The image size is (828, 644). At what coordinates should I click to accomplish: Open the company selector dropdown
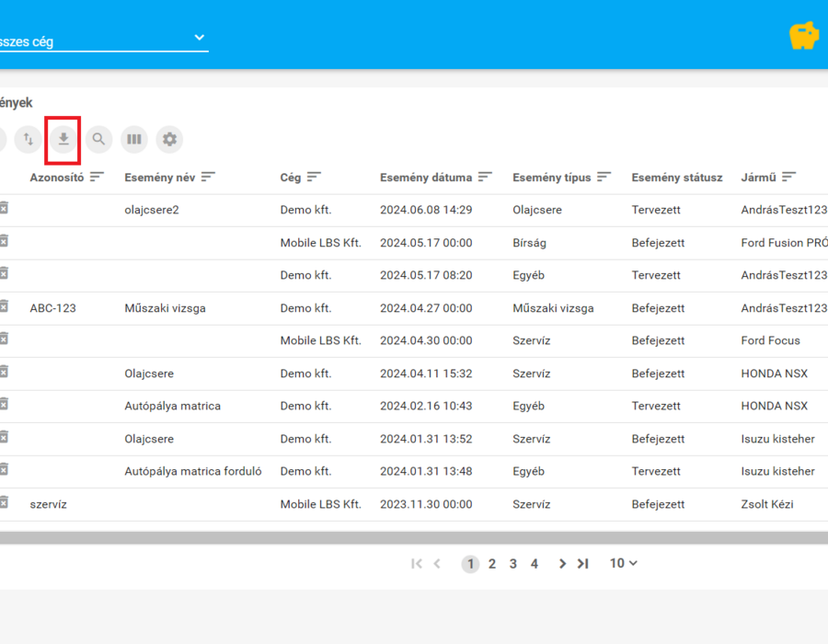tap(104, 40)
